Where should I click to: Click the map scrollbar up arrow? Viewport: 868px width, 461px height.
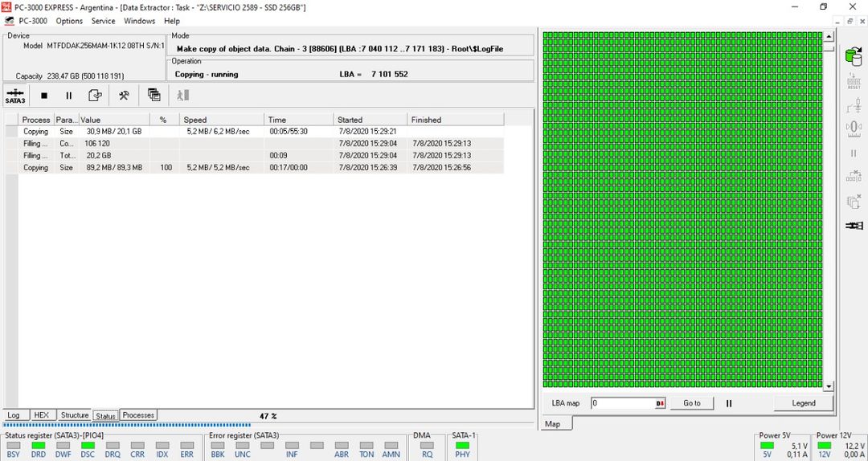pyautogui.click(x=829, y=37)
